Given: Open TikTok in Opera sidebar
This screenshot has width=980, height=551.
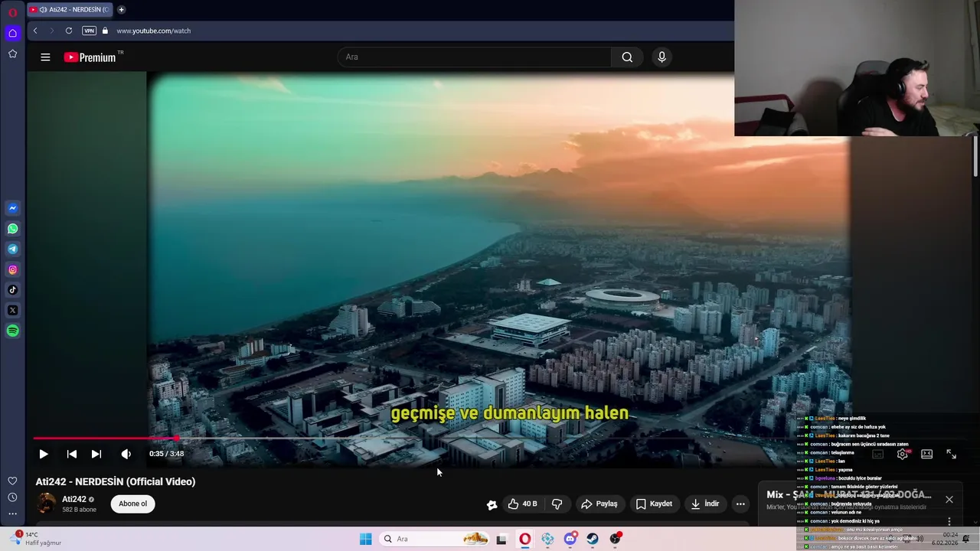Looking at the screenshot, I should coord(12,290).
